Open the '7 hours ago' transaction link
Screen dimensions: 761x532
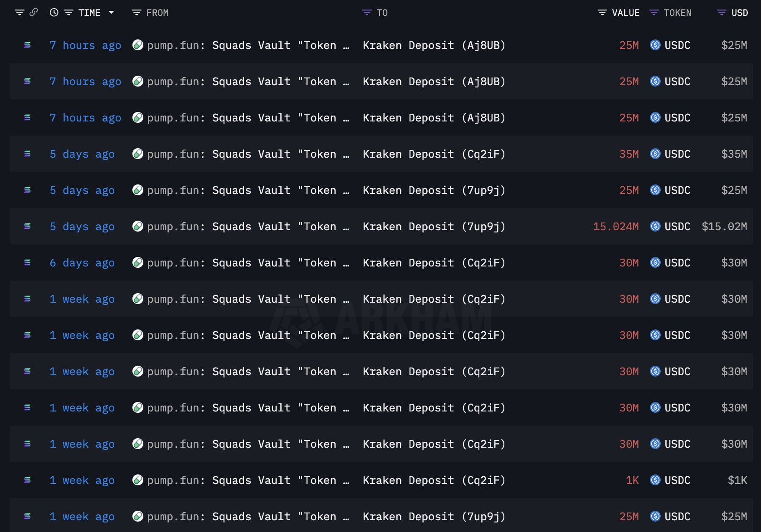click(85, 45)
